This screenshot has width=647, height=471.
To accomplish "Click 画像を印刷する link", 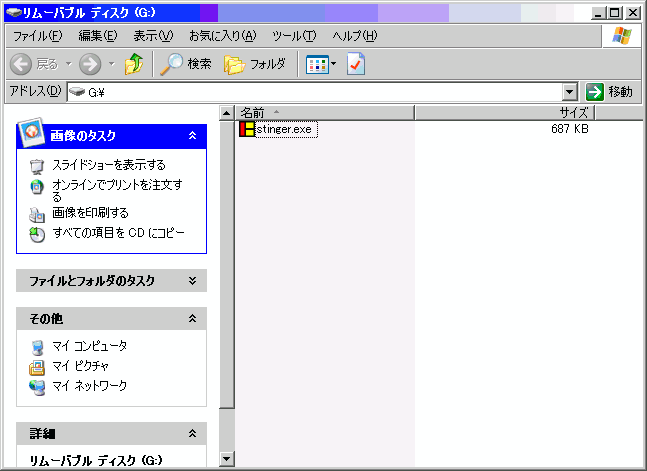I will point(90,213).
